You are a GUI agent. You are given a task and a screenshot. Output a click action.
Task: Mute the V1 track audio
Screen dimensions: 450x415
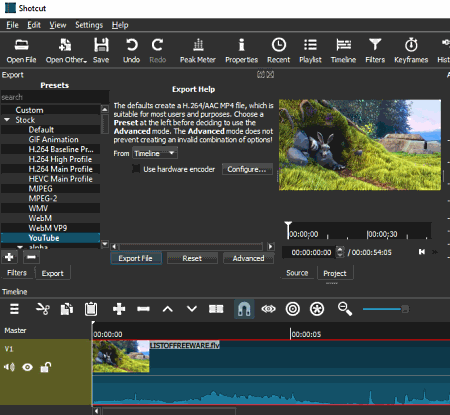[9, 367]
